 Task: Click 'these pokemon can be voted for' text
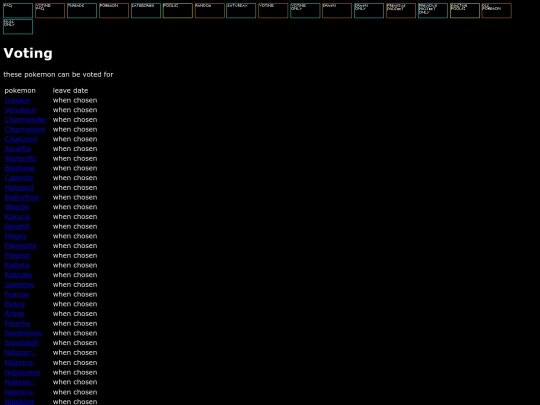tap(58, 74)
